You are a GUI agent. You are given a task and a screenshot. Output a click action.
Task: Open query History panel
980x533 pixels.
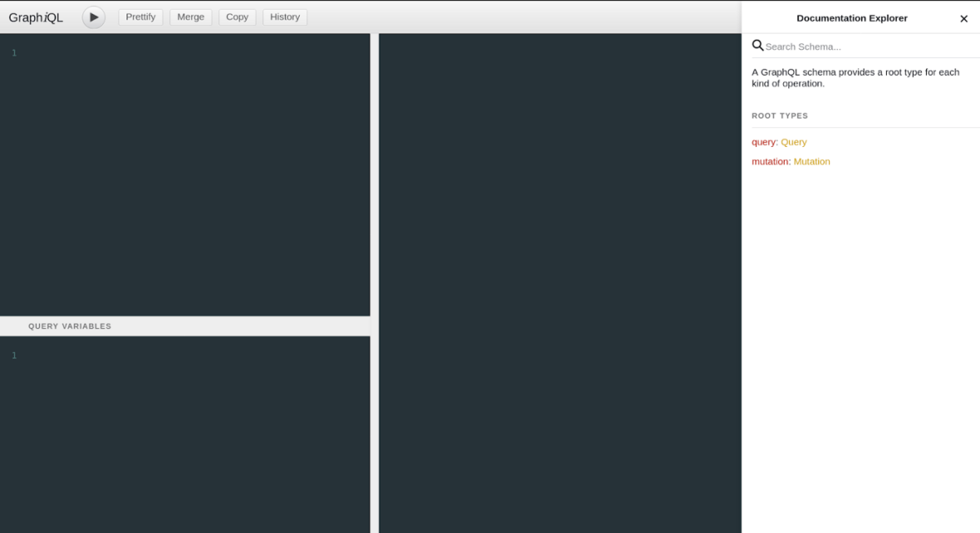click(x=284, y=16)
